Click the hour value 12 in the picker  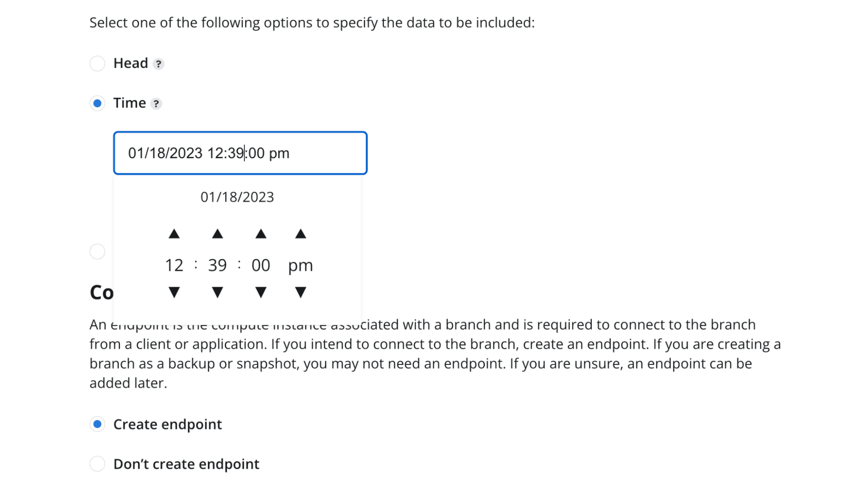pos(174,265)
